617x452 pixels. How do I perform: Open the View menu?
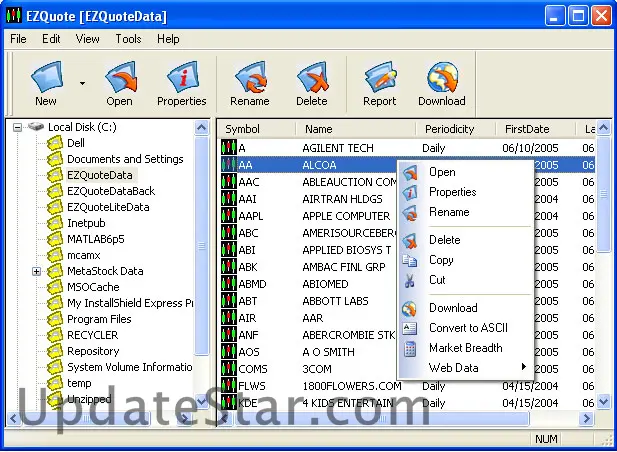[87, 39]
